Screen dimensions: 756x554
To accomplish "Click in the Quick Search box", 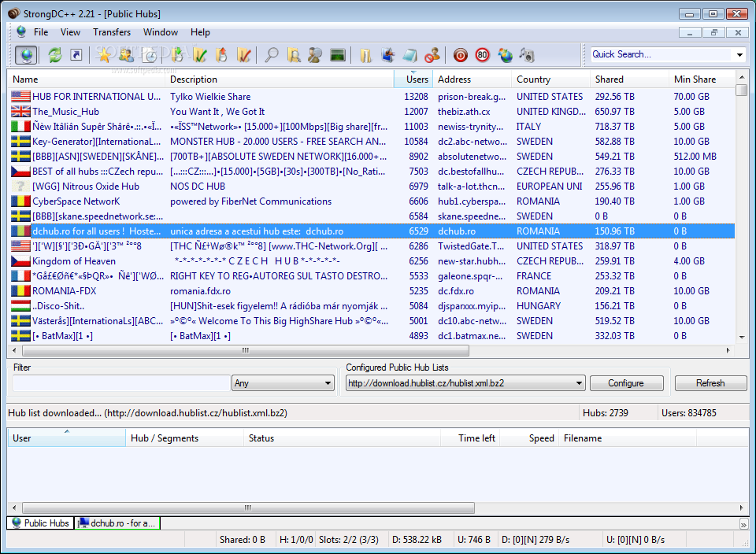I will (661, 54).
